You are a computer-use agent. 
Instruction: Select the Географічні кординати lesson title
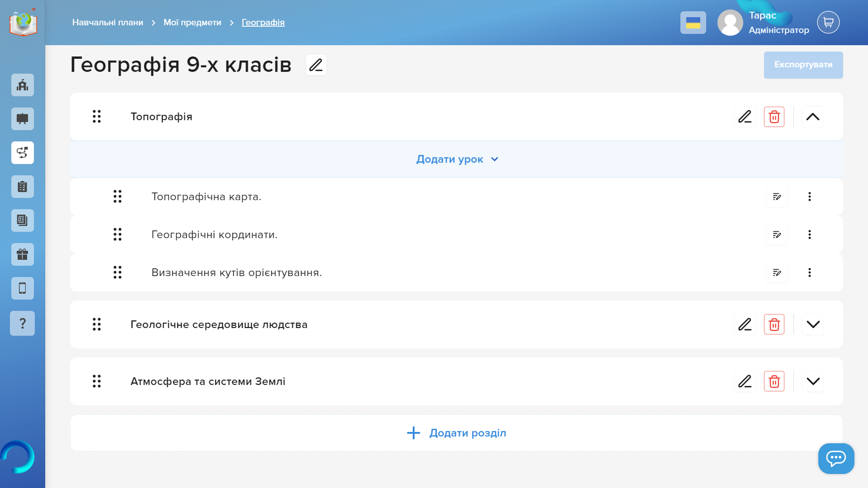click(x=214, y=235)
